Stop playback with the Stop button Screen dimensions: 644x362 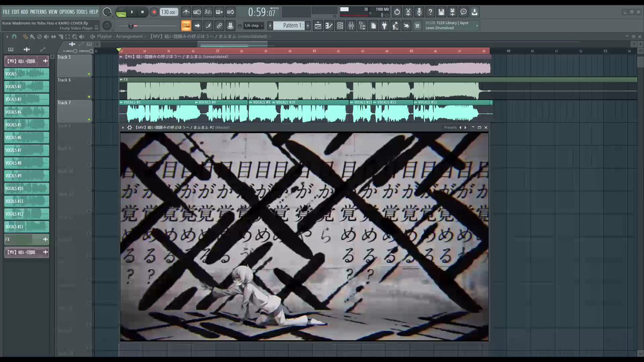tap(142, 12)
